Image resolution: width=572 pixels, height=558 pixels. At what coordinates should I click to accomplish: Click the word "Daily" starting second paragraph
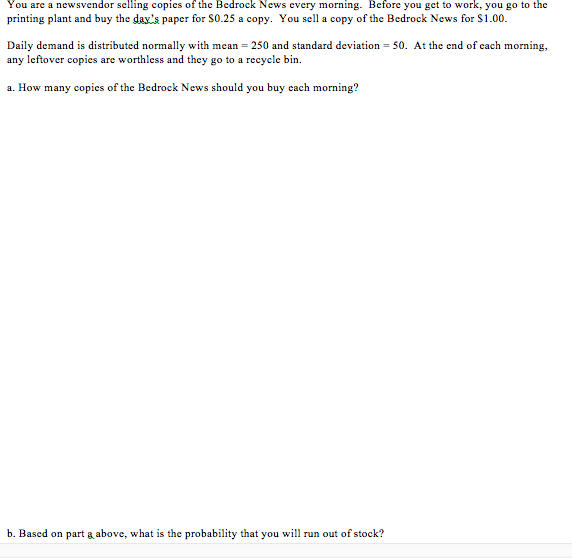(20, 46)
